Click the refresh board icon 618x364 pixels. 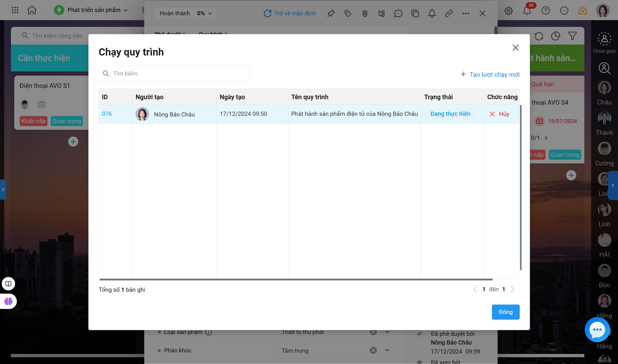pyautogui.click(x=539, y=36)
